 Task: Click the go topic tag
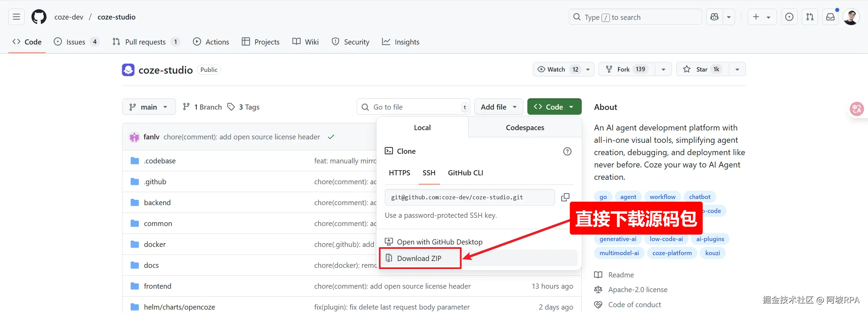click(x=603, y=197)
